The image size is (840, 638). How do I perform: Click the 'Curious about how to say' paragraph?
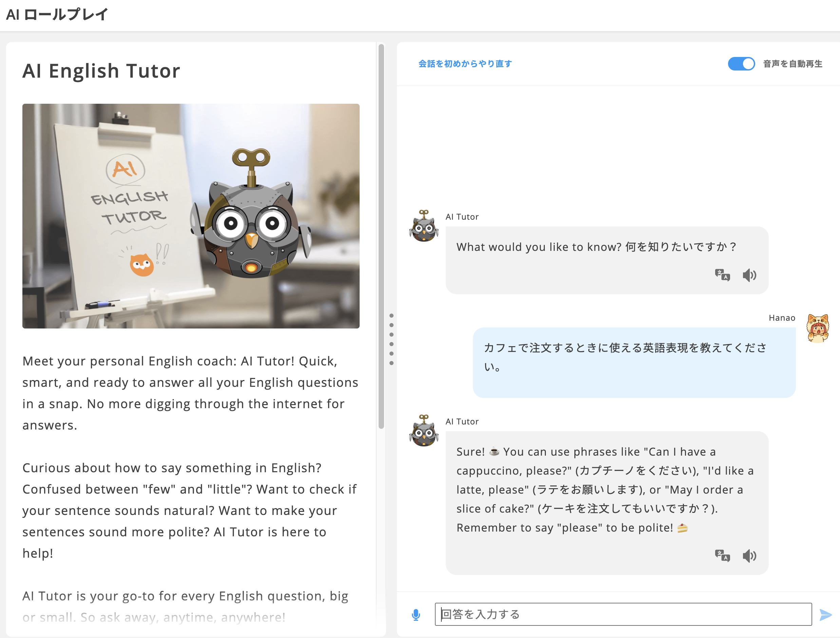(x=189, y=511)
